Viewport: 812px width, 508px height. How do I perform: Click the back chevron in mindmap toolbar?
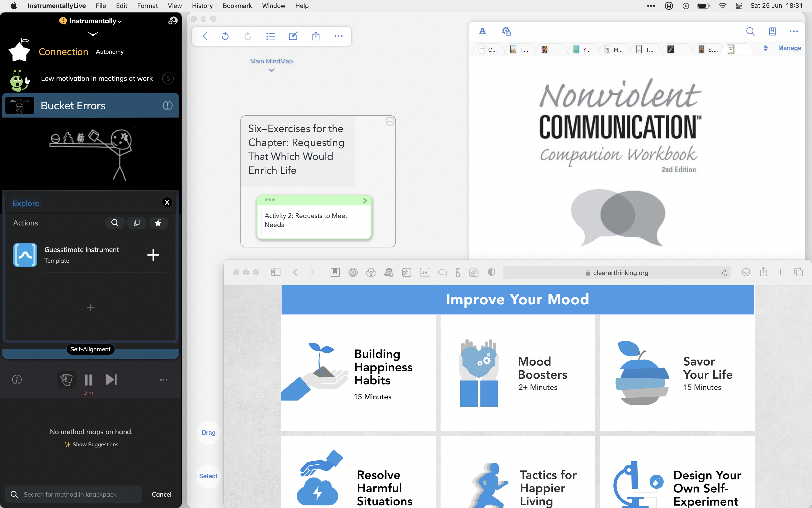click(205, 36)
